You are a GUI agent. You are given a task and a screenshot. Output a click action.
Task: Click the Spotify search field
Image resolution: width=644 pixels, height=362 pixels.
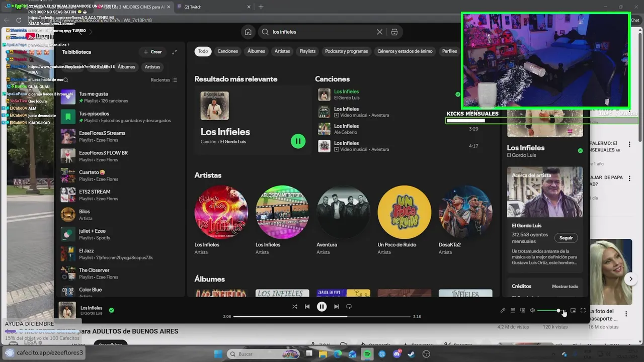click(x=322, y=32)
